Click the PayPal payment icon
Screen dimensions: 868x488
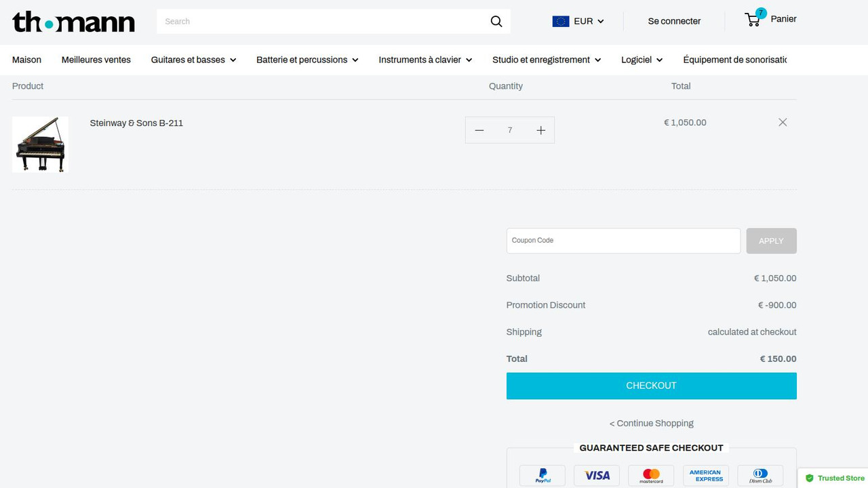[542, 475]
